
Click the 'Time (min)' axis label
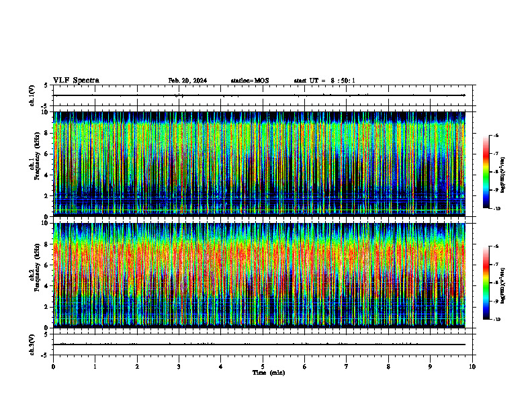pyautogui.click(x=269, y=373)
